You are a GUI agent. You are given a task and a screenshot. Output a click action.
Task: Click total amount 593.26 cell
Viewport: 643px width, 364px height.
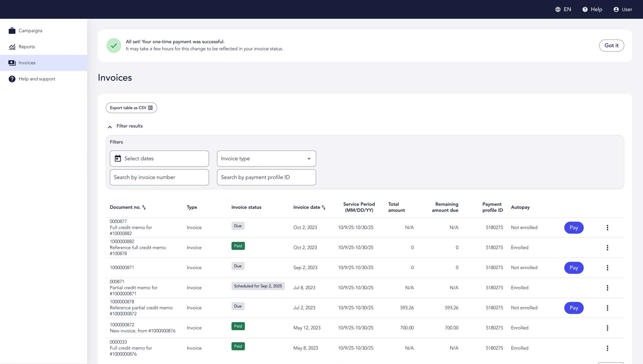407,308
